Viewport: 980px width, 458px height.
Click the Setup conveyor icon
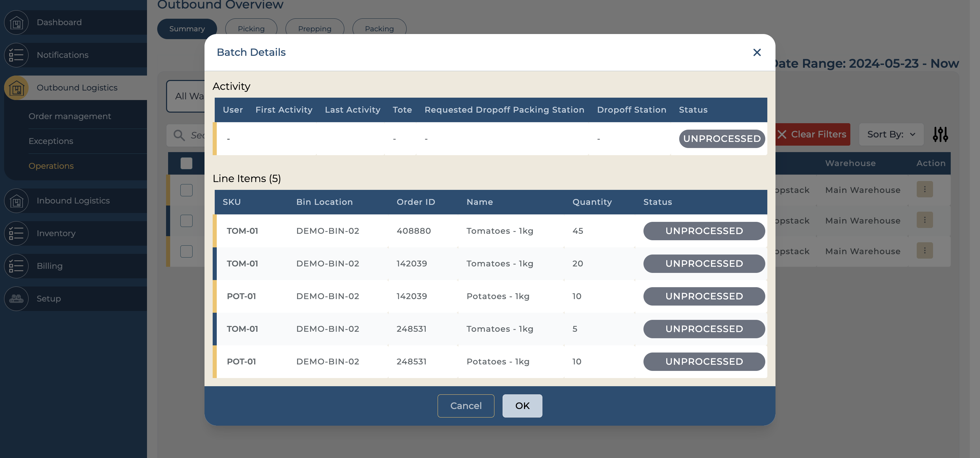click(x=16, y=299)
